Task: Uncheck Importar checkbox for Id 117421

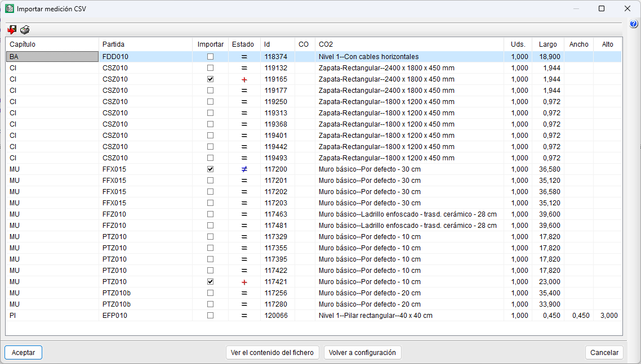Action: click(210, 281)
